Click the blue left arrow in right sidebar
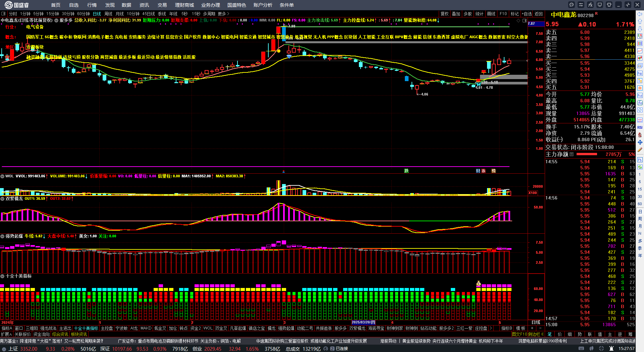 (640, 14)
